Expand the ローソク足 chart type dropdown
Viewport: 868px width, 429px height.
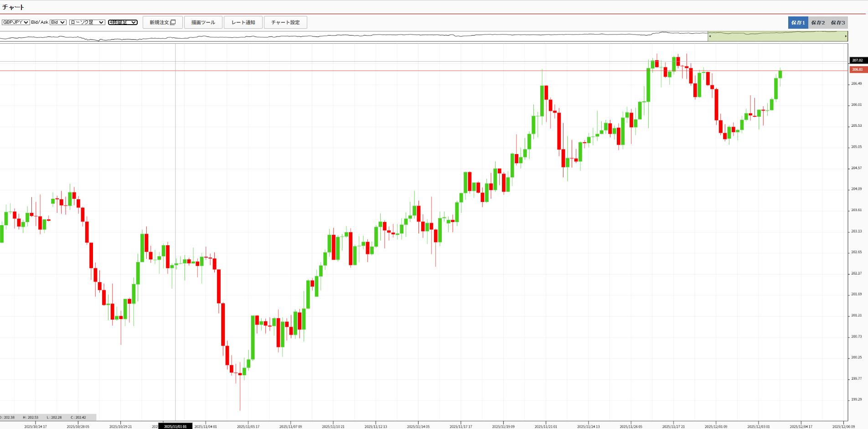87,22
